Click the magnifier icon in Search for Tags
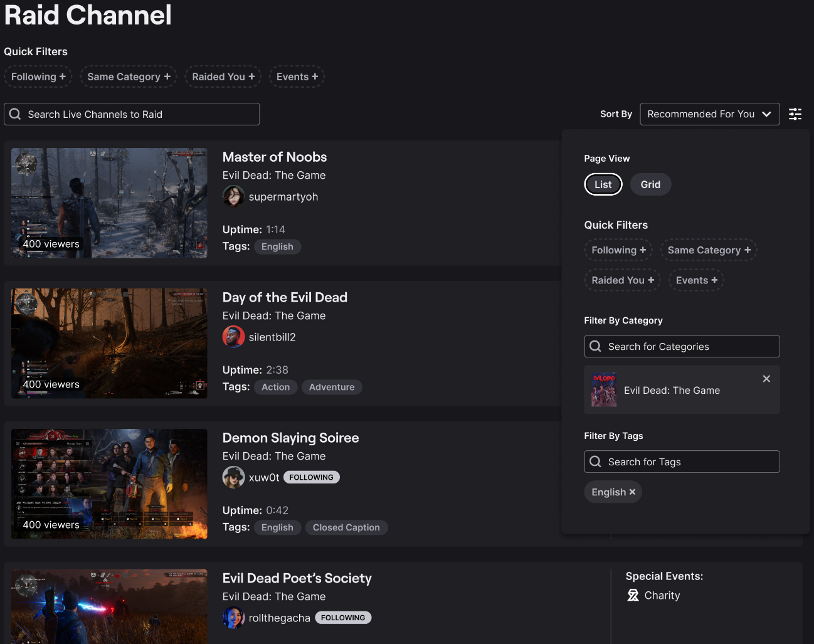Image resolution: width=814 pixels, height=644 pixels. point(595,462)
